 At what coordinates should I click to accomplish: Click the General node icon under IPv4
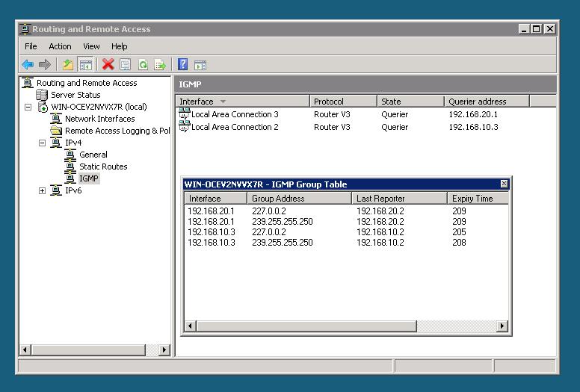pyautogui.click(x=70, y=155)
